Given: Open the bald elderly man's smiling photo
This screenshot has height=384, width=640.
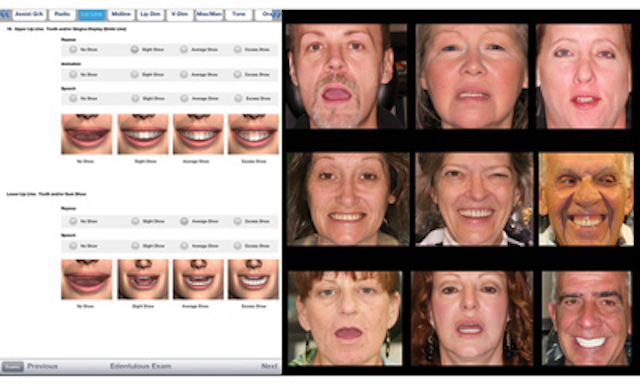Looking at the screenshot, I should (x=586, y=199).
